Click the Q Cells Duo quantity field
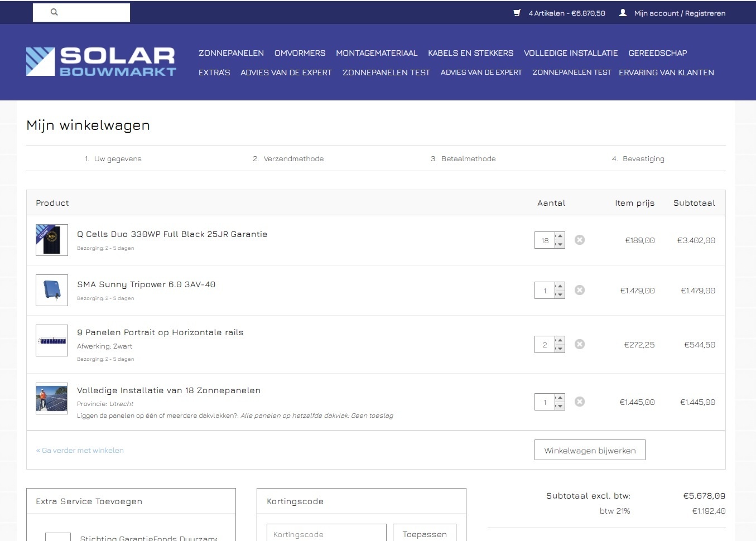Viewport: 756px width, 541px height. (545, 240)
